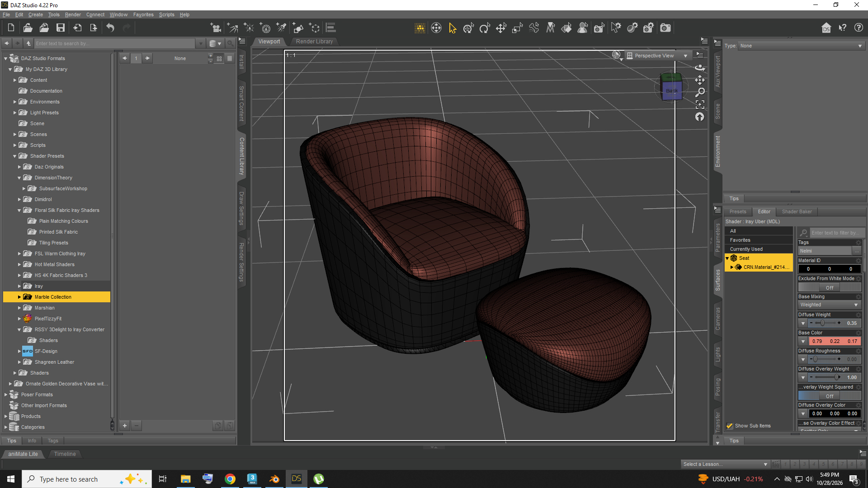Activate the Node Selection arrow tool
Screen dimensions: 868x488
452,28
